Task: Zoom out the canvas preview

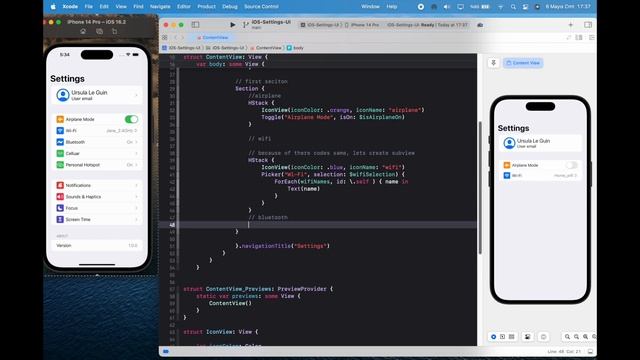Action: tap(567, 337)
